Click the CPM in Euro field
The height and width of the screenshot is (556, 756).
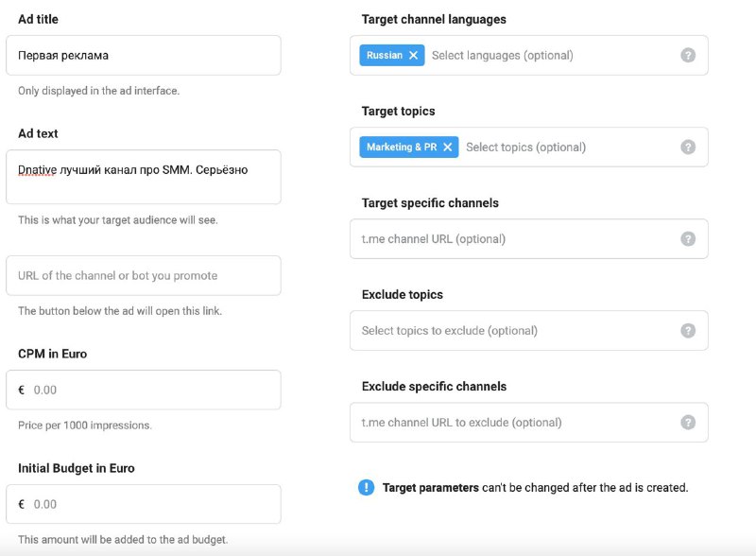pos(151,390)
